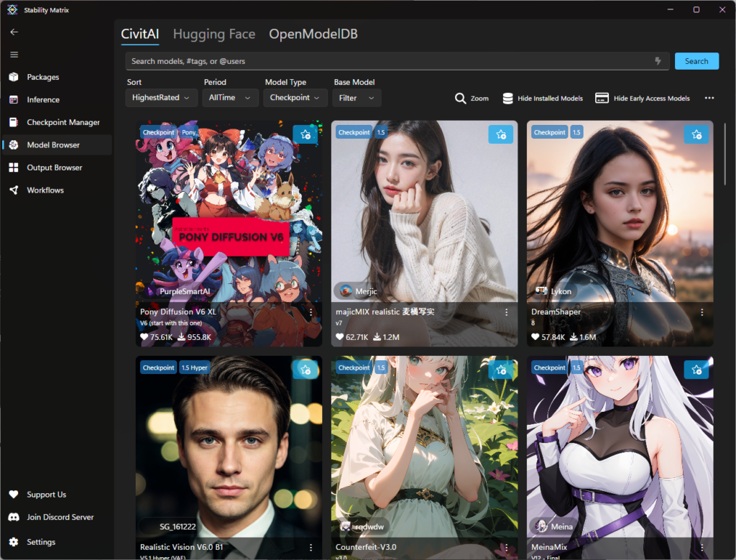The height and width of the screenshot is (560, 736).
Task: Click the Stability Matrix logo in title bar
Action: [x=12, y=10]
